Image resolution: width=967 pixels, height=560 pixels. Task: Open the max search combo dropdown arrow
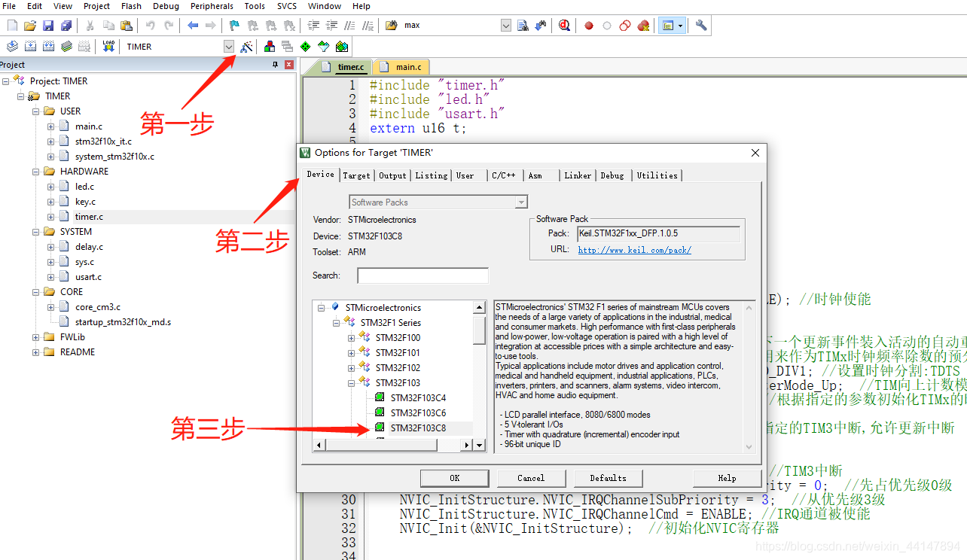505,26
